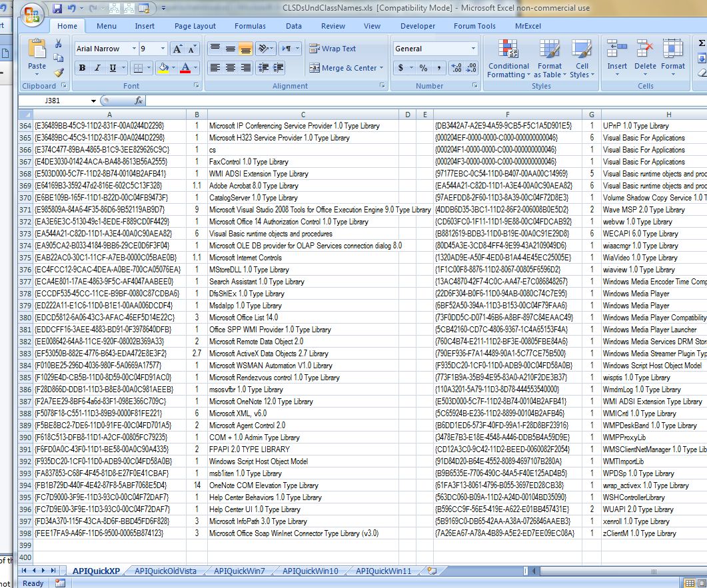
Task: Click Merge & Center
Action: point(343,68)
